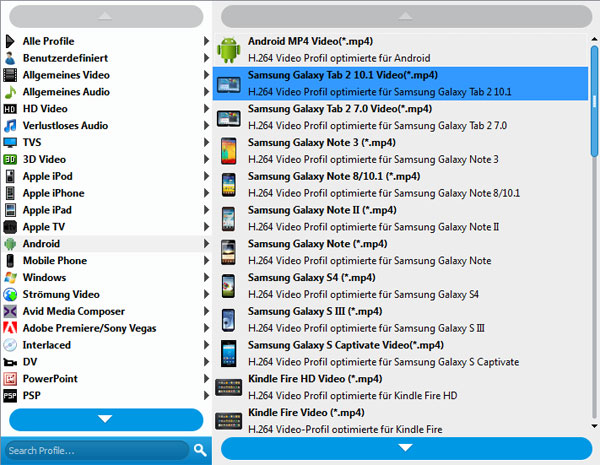Expand the Mobile Phone submenu arrow
The height and width of the screenshot is (465, 600).
(x=206, y=261)
